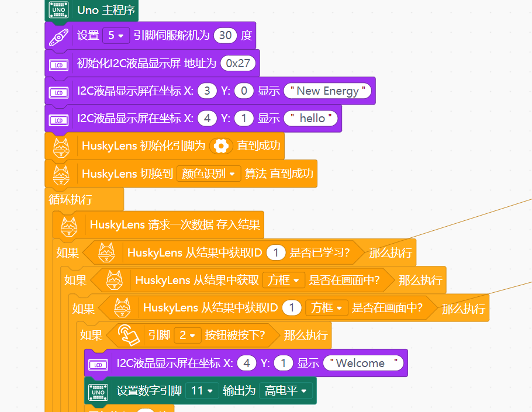Open the servo pin 5 dropdown

pyautogui.click(x=116, y=36)
